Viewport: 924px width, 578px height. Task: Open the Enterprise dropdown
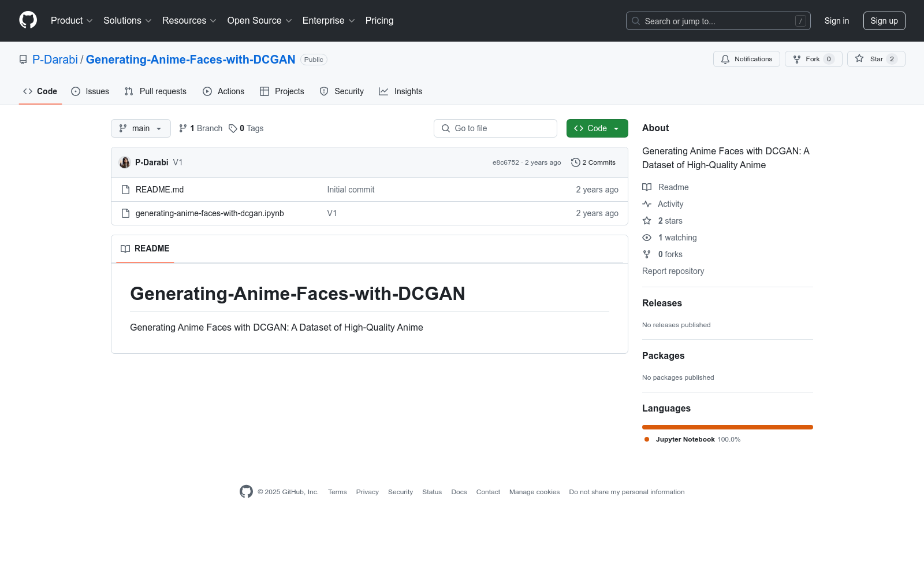[329, 21]
